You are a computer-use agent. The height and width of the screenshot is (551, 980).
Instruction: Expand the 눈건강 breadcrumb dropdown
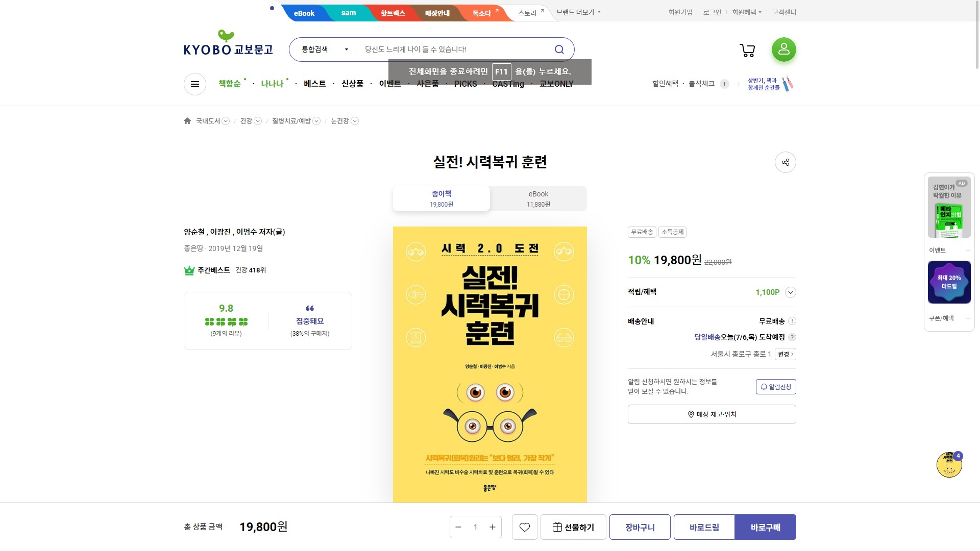(x=355, y=121)
